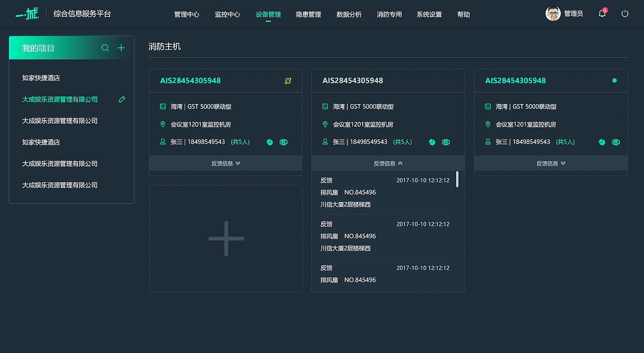Toggle the pie chart indicator on rightmost device card
The width and height of the screenshot is (644, 353).
[x=602, y=142]
